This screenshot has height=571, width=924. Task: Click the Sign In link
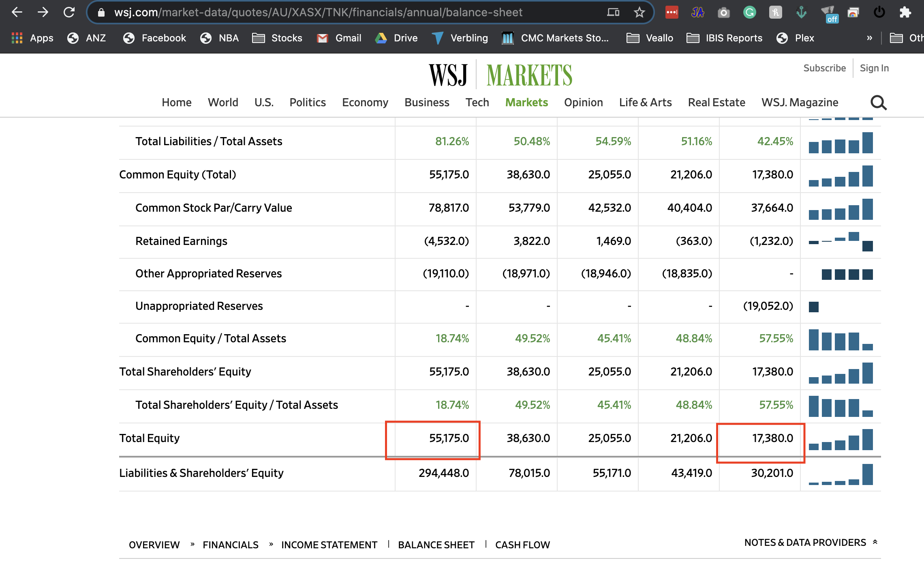[874, 68]
